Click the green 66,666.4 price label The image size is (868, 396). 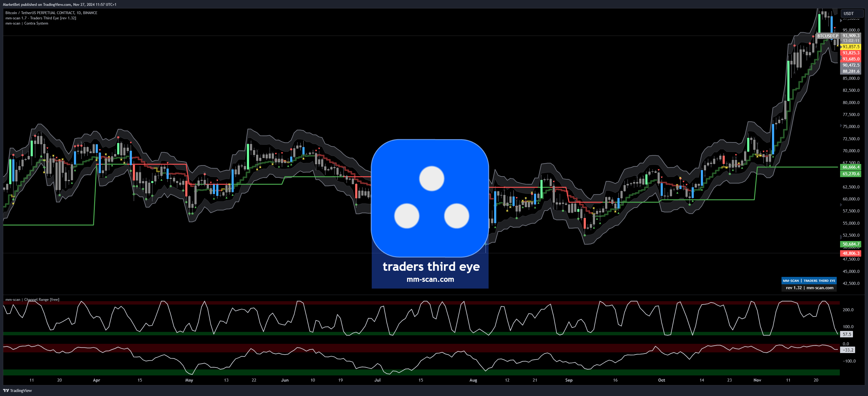pos(851,167)
